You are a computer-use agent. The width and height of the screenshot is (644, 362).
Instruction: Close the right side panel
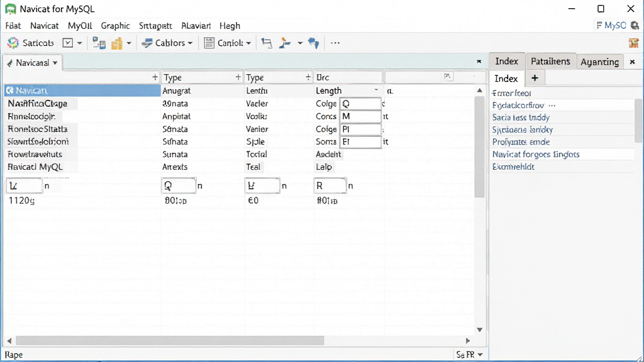pos(633,62)
